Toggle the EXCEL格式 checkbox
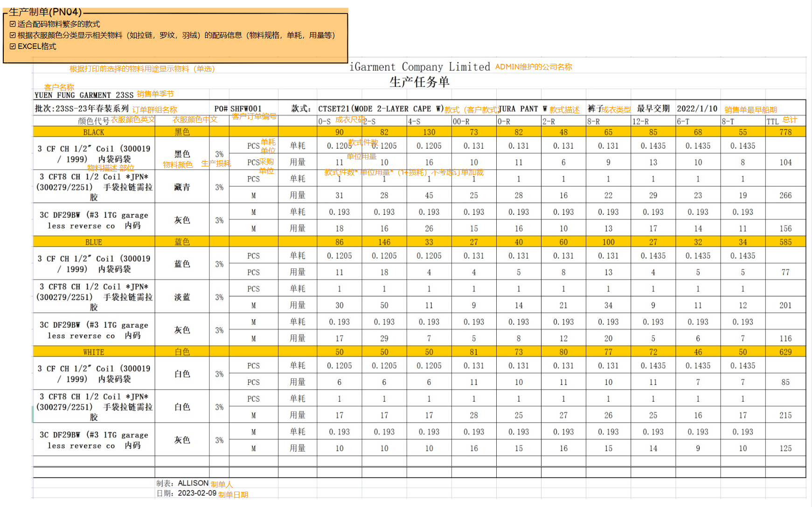The width and height of the screenshot is (812, 507). pyautogui.click(x=13, y=47)
